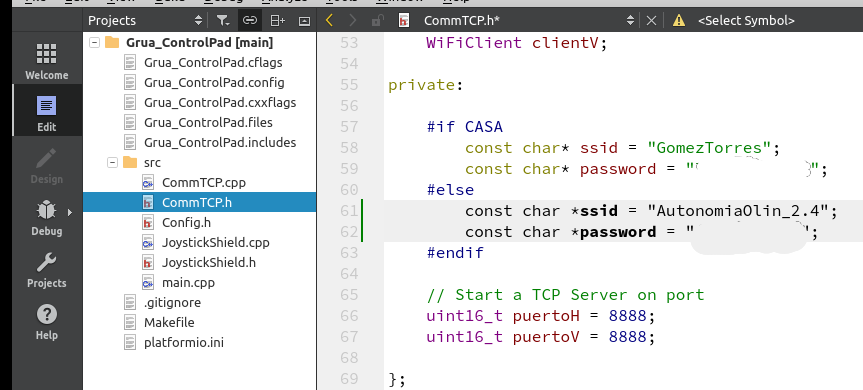Select the src folder

pyautogui.click(x=152, y=162)
